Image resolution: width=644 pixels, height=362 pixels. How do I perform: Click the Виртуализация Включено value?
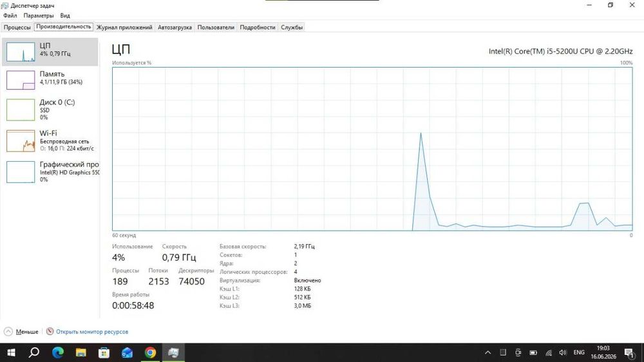click(x=307, y=280)
